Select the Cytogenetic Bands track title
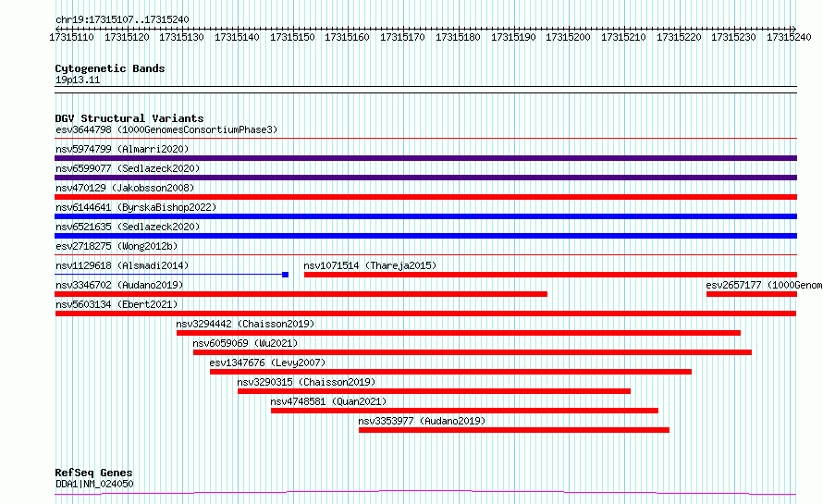Viewport: 823px width, 504px height. pos(110,68)
